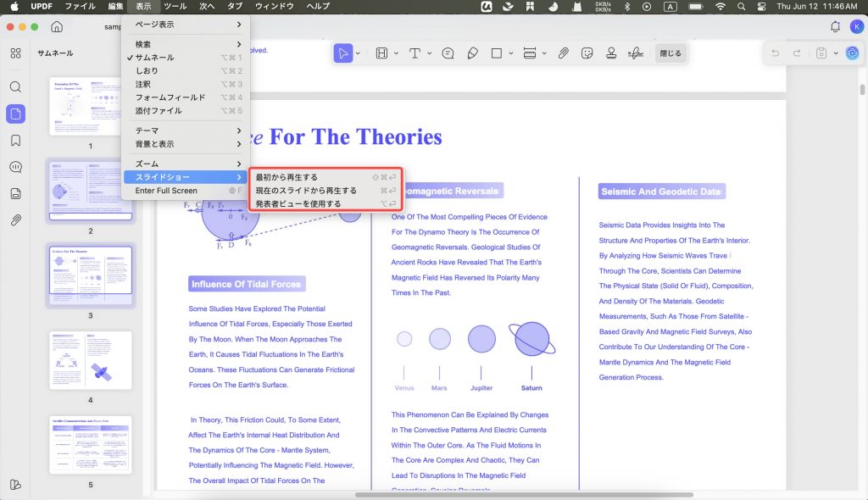
Task: Open Control Center in the menu bar
Action: click(x=762, y=6)
